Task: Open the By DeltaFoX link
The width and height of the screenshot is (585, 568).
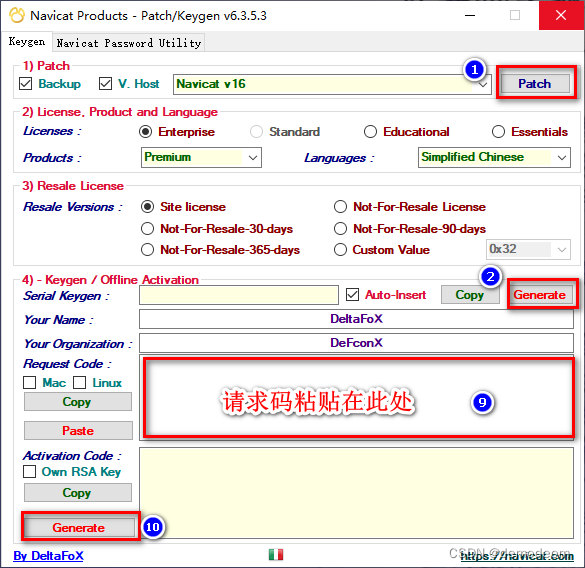Action: [x=49, y=556]
